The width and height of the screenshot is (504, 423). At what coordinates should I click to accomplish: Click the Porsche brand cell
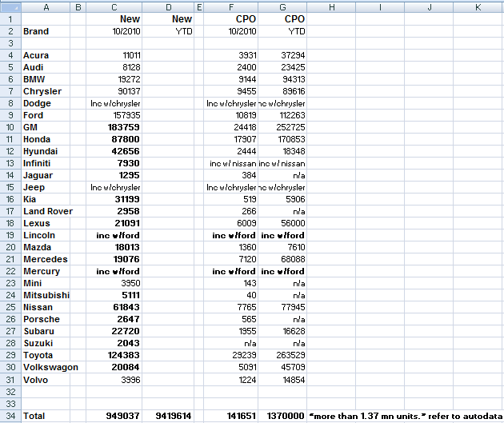[x=46, y=319]
